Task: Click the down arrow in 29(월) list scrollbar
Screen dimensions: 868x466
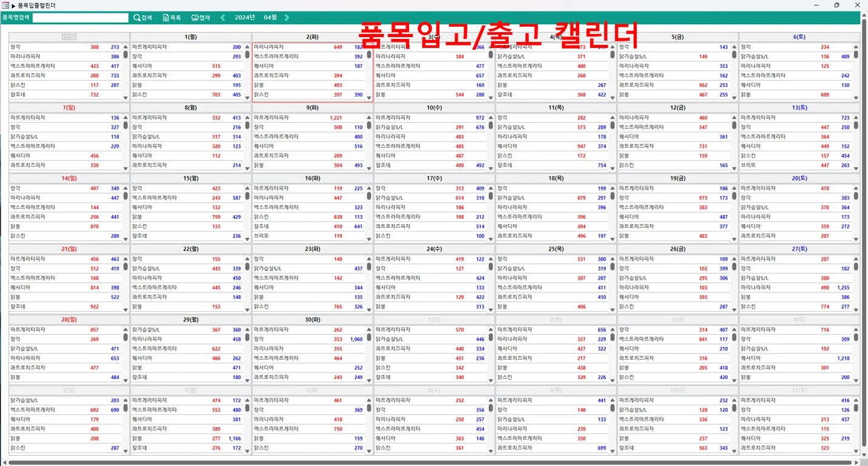Action: point(248,380)
